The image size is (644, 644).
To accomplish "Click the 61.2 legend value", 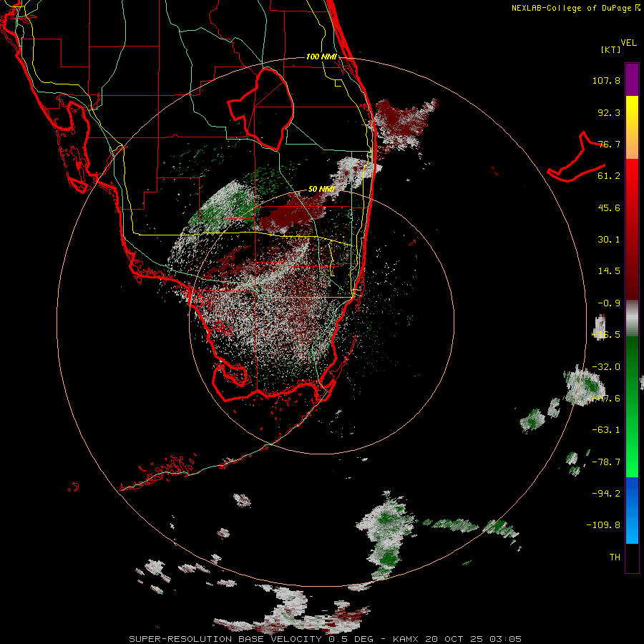I will coord(609,176).
